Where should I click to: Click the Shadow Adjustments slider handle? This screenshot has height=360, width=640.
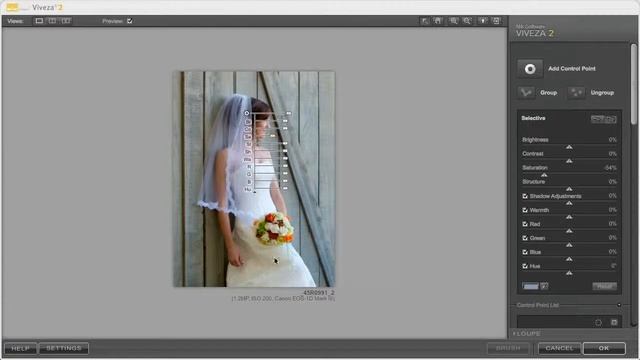tap(569, 203)
